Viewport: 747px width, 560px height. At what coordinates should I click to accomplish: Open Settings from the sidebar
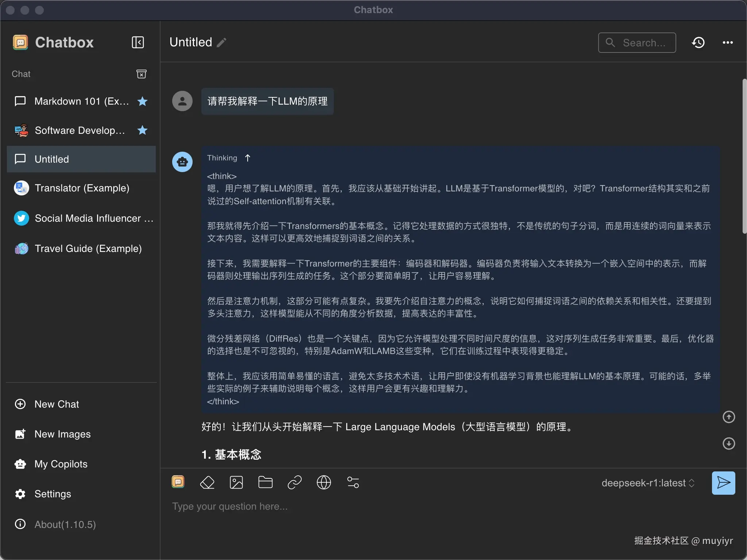(53, 494)
